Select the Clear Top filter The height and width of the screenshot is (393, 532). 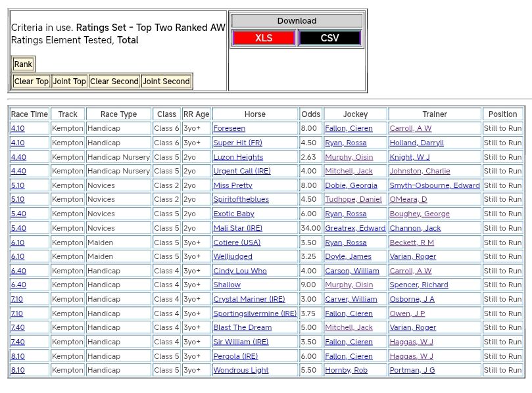pyautogui.click(x=32, y=81)
